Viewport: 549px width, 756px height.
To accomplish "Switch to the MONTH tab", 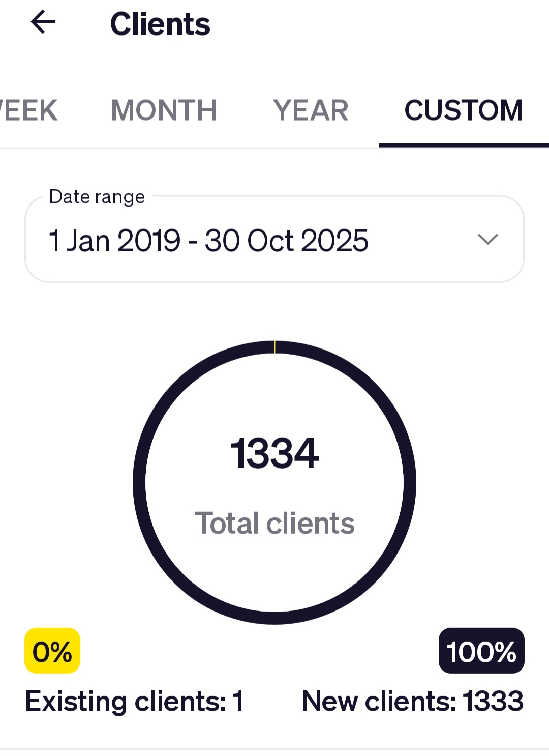I will coord(164,110).
